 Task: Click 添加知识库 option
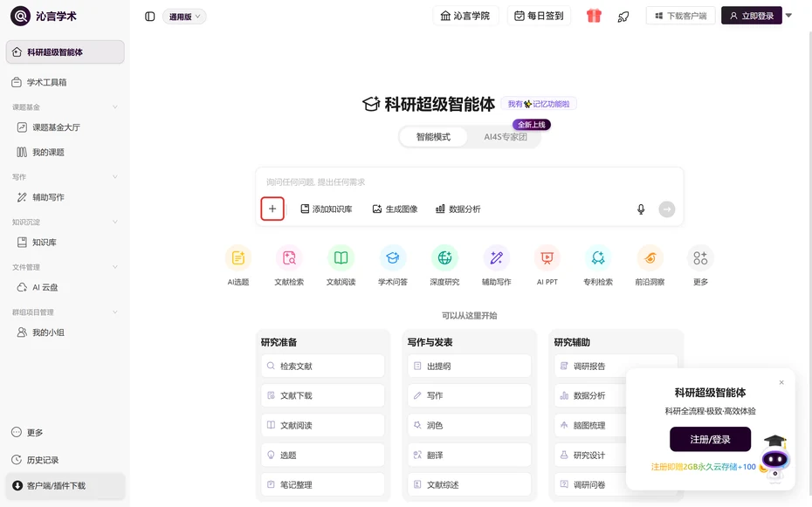click(327, 209)
